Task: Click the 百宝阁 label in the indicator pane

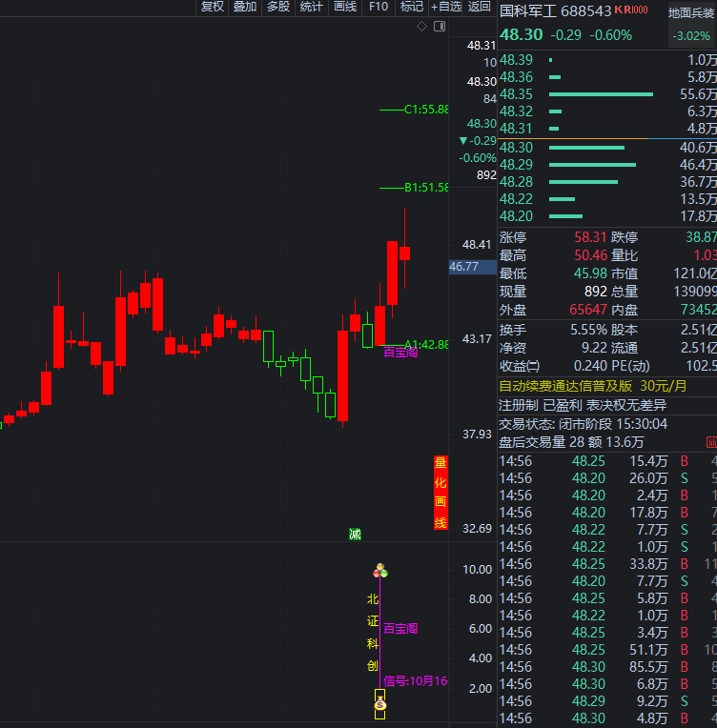Action: click(x=400, y=629)
